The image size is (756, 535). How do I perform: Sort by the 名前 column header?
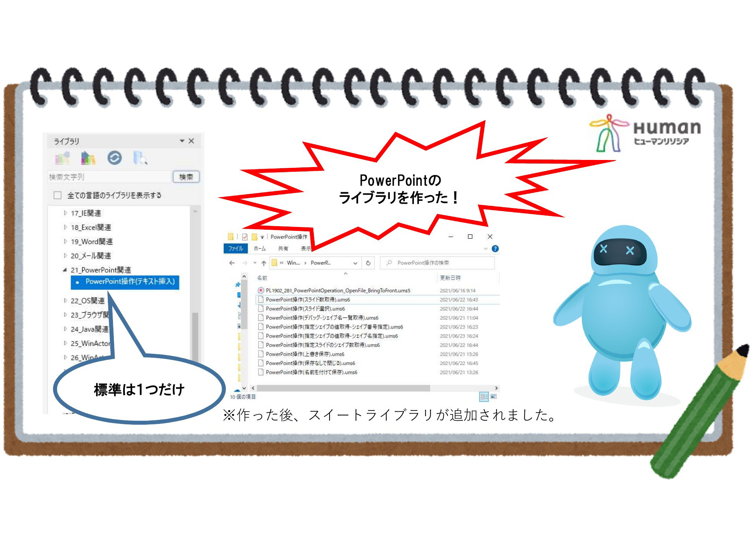pyautogui.click(x=262, y=278)
